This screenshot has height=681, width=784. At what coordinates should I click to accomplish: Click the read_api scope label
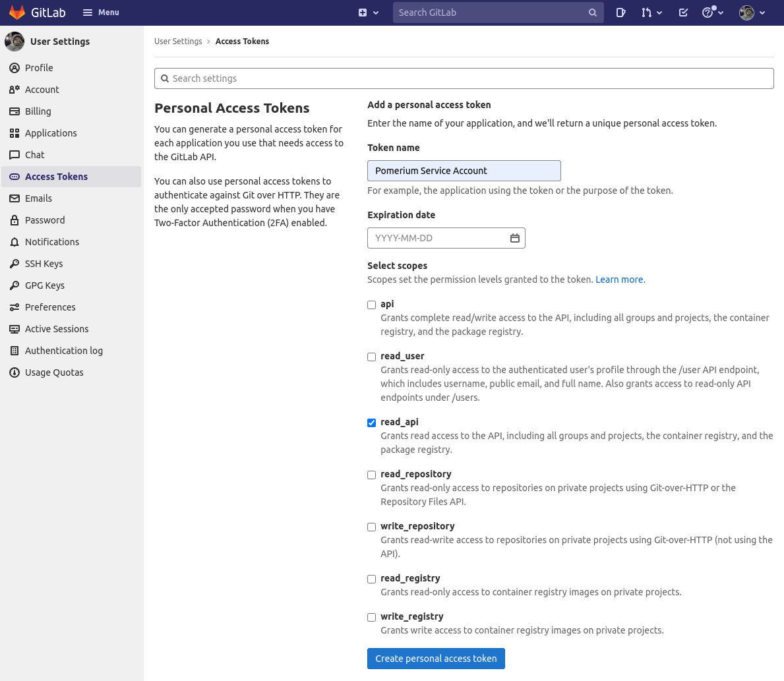(400, 422)
